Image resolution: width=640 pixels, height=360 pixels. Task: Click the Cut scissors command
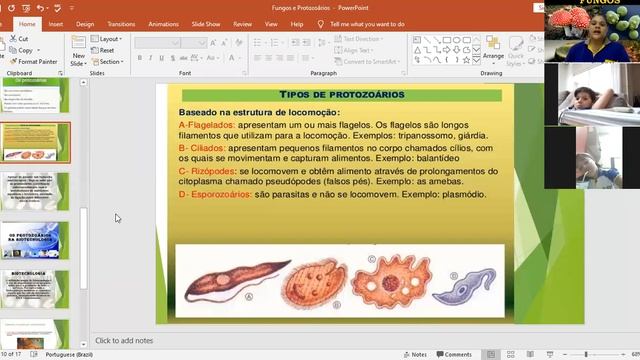(19, 39)
